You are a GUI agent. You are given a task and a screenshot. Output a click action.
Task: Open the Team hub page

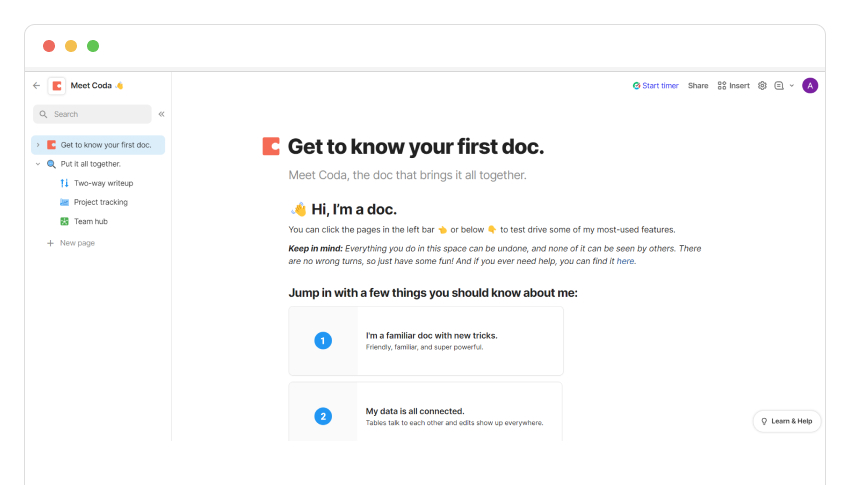coord(91,221)
